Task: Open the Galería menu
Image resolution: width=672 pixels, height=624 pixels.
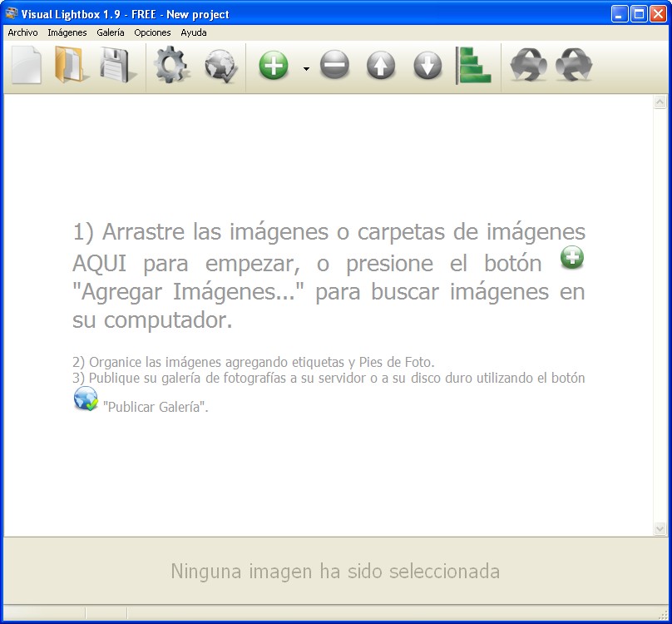Action: point(110,32)
